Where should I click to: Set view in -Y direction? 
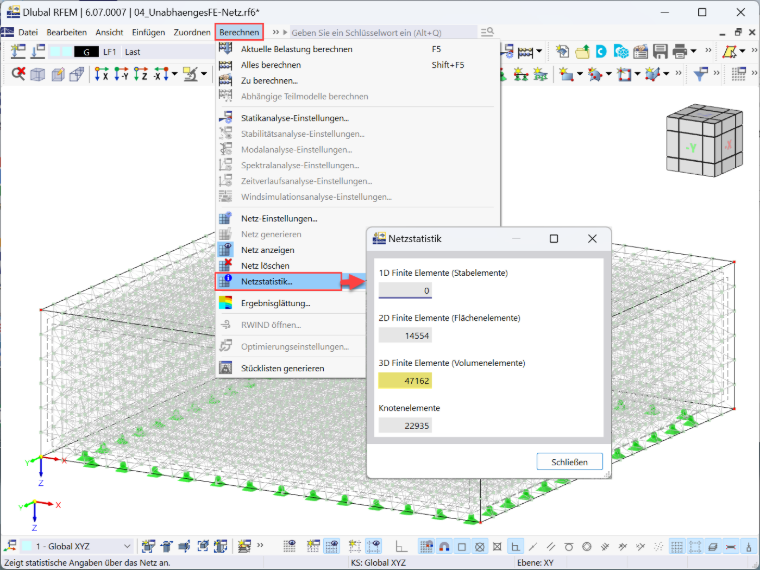pyautogui.click(x=121, y=74)
